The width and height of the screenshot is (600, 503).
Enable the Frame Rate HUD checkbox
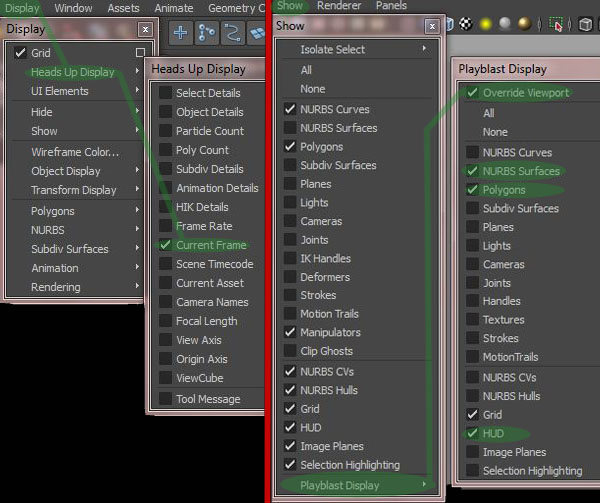click(165, 226)
